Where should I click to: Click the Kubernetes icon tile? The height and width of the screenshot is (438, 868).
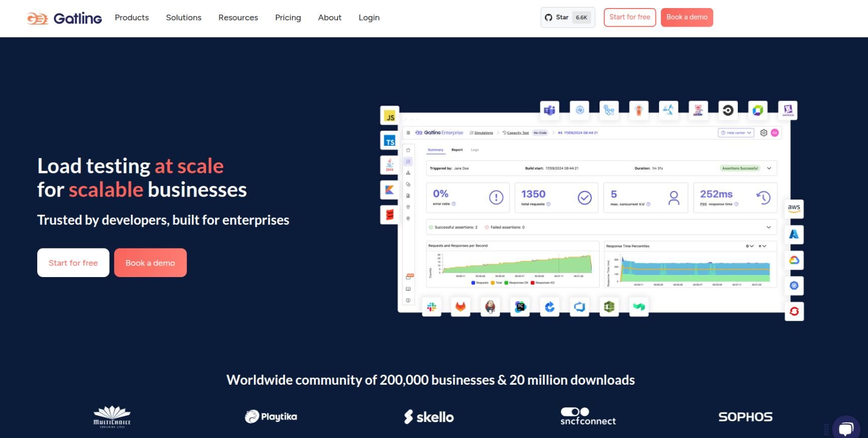[x=794, y=286]
